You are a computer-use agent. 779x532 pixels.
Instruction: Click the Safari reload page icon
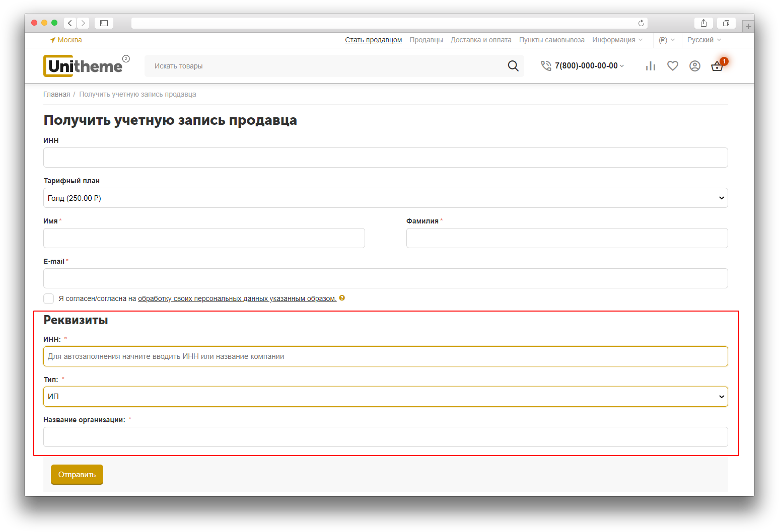641,23
